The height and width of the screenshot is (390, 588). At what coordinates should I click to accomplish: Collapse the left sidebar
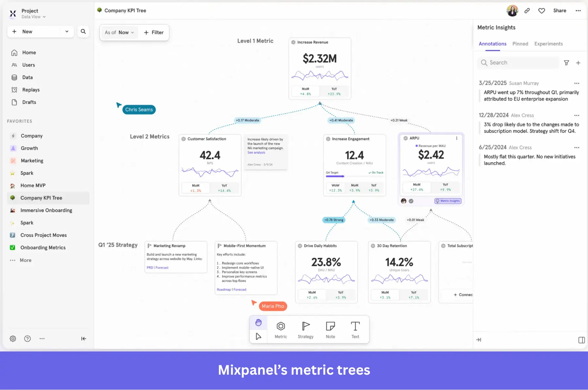pyautogui.click(x=84, y=338)
